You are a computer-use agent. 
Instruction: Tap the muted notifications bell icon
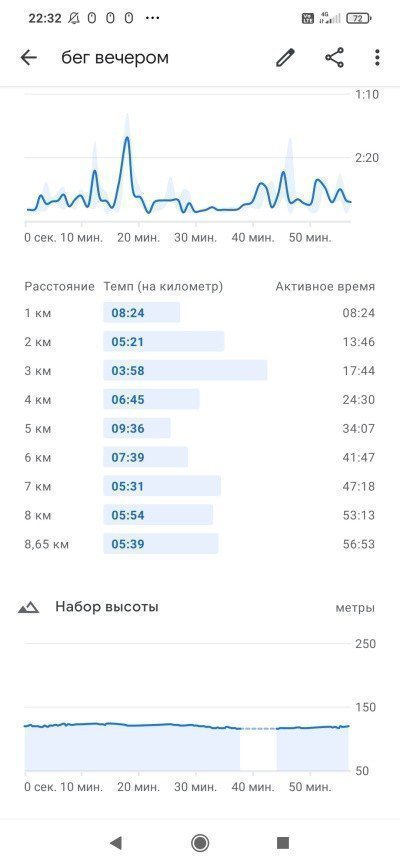tap(74, 18)
